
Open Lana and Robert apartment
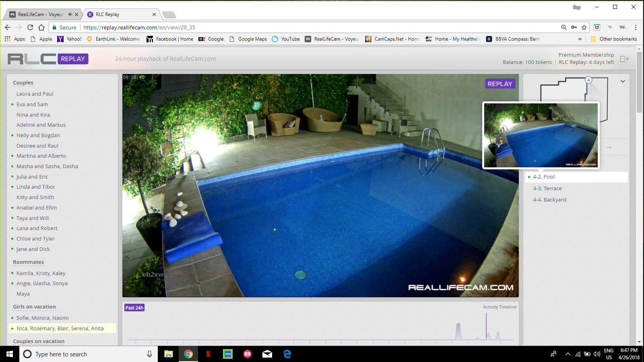coord(37,228)
